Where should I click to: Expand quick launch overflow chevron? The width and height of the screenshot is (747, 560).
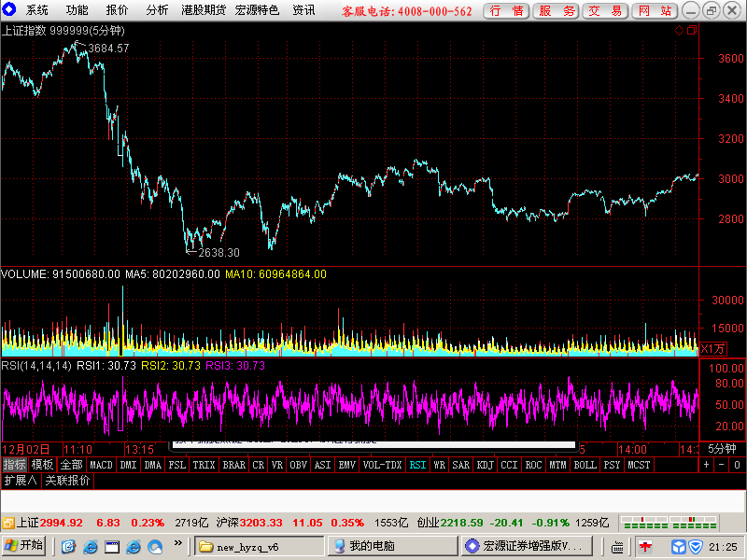[177, 543]
